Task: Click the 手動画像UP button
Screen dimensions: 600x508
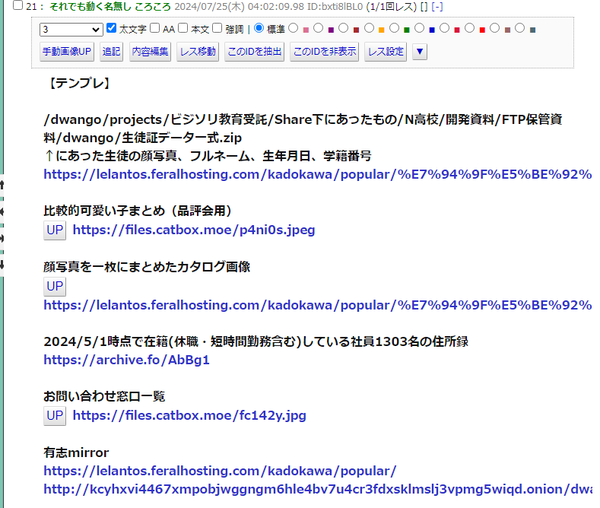Action: [67, 52]
